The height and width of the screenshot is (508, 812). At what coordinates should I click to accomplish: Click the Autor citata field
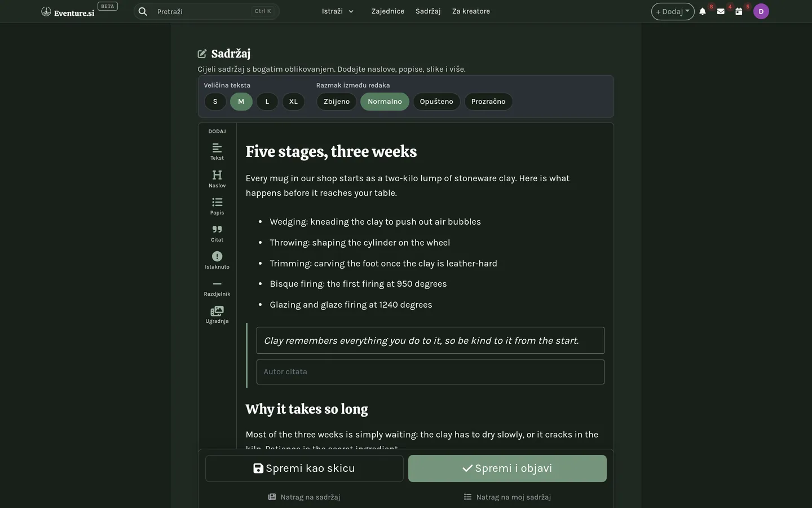[x=430, y=372]
